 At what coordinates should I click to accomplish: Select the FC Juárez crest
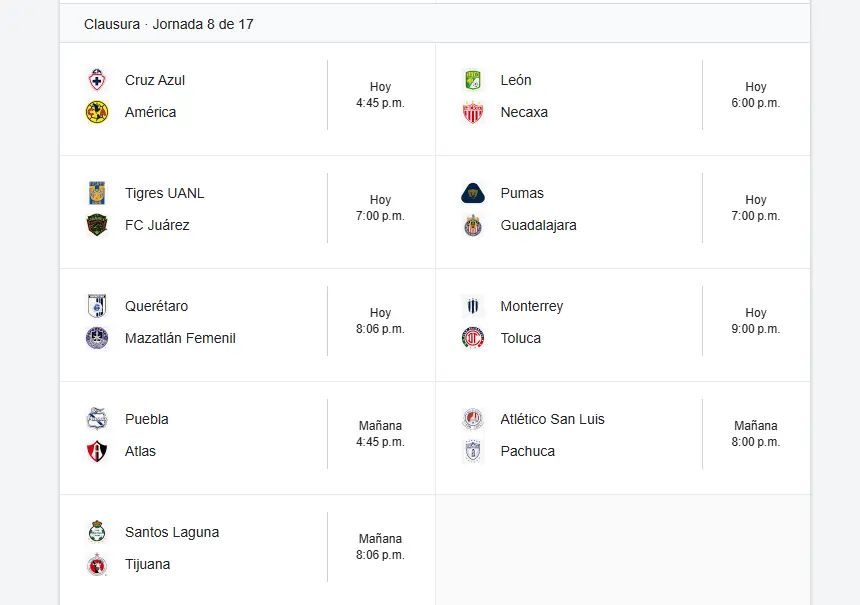(97, 225)
